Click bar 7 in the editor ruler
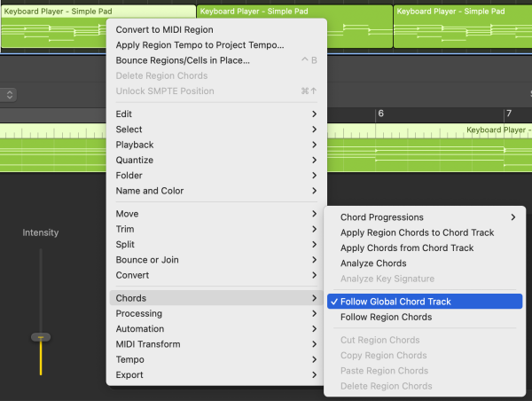The image size is (532, 401). click(x=509, y=114)
